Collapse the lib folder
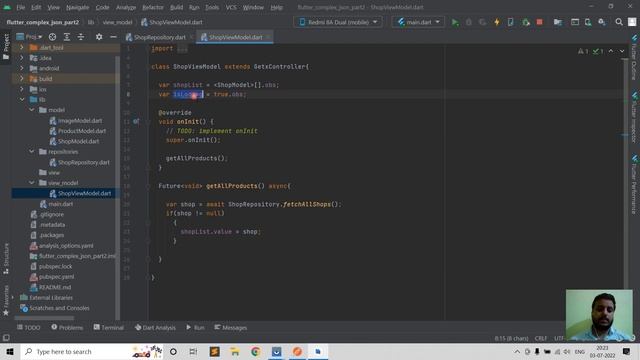 [22, 99]
